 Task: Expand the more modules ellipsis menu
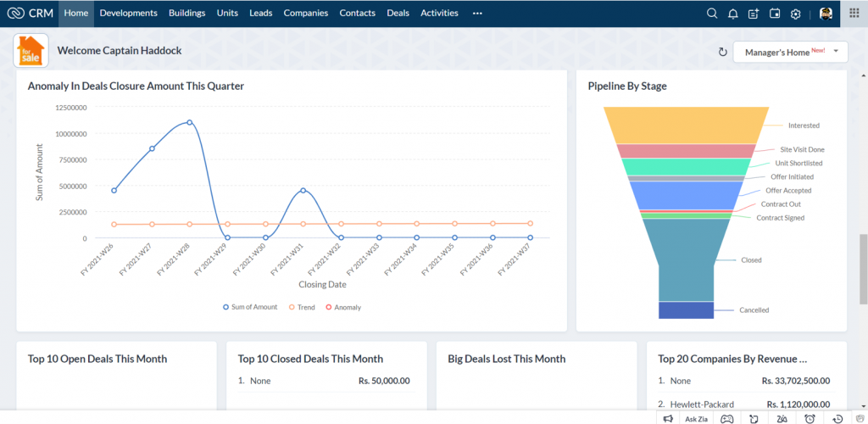pos(477,14)
